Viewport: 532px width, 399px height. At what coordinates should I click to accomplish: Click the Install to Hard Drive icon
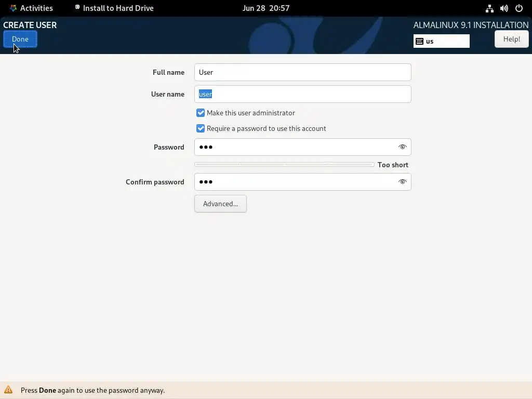[77, 7]
